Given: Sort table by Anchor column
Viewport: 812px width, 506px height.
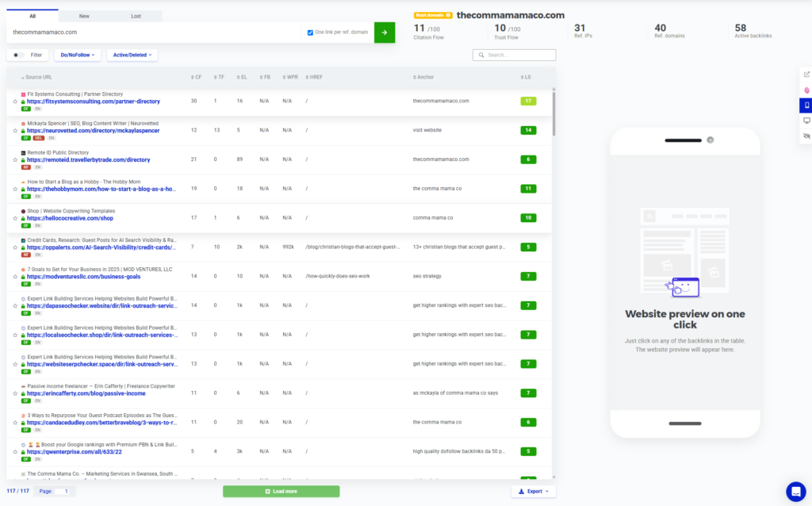Looking at the screenshot, I should pos(423,77).
